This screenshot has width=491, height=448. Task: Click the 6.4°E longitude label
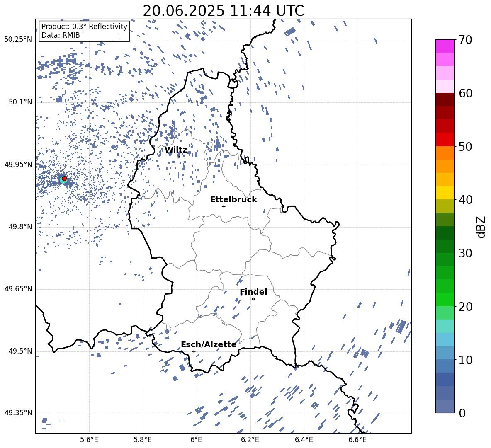[x=304, y=440]
